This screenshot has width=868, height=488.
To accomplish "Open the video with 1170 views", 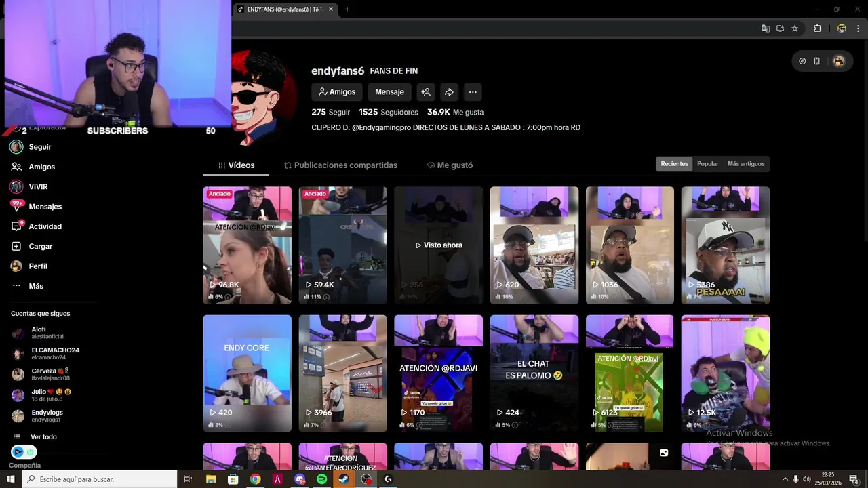I will pyautogui.click(x=439, y=373).
